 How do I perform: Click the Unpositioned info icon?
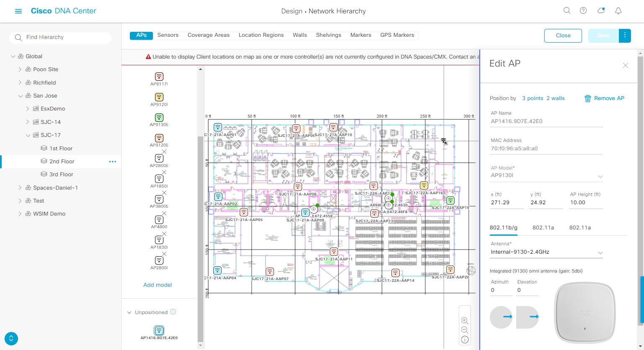pos(173,312)
